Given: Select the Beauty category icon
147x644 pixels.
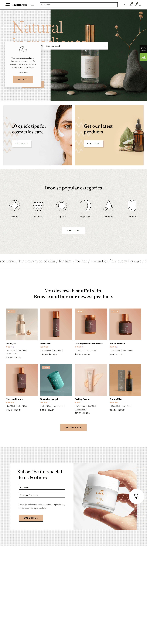Looking at the screenshot, I should coord(15,206).
